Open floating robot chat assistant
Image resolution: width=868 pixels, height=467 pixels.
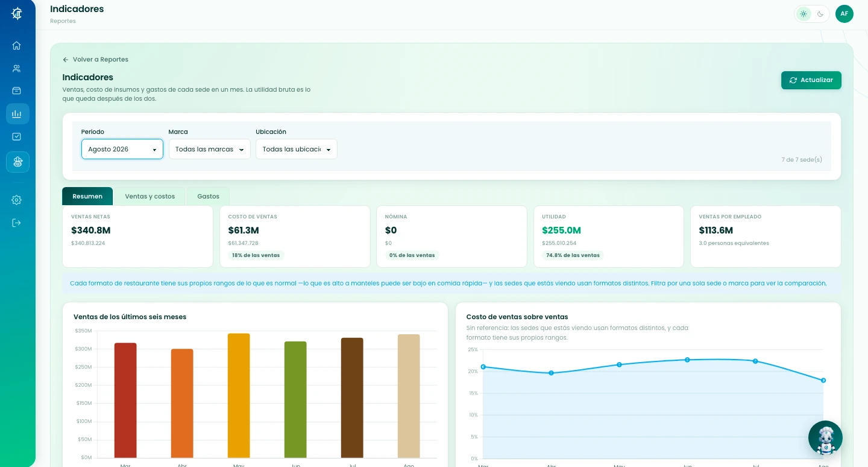tap(825, 438)
